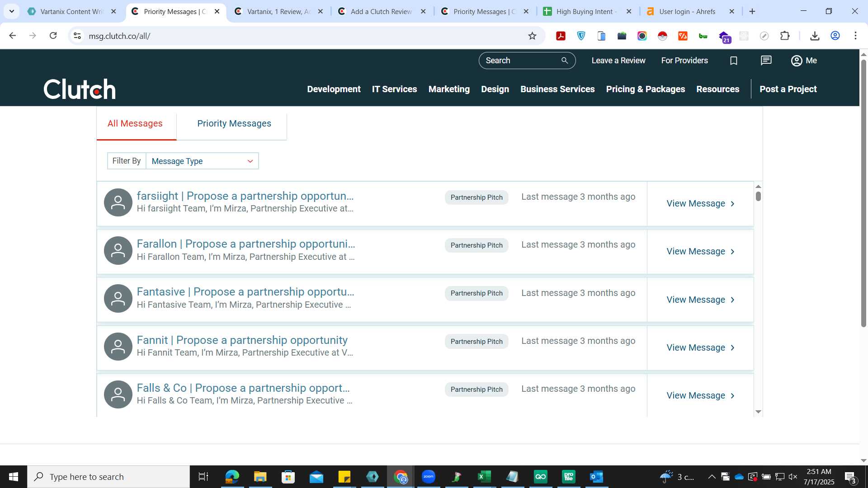Click the avatar icon for farsiight message
The width and height of the screenshot is (868, 488).
pos(118,202)
